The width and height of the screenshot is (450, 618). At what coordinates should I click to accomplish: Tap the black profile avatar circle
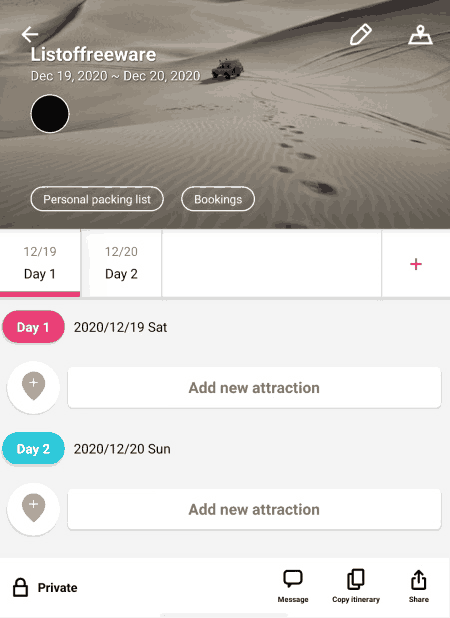tap(50, 114)
